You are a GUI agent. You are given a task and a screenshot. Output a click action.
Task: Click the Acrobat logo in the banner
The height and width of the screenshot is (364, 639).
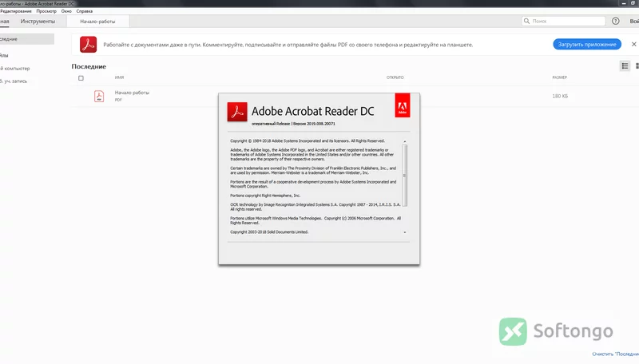[x=88, y=45]
